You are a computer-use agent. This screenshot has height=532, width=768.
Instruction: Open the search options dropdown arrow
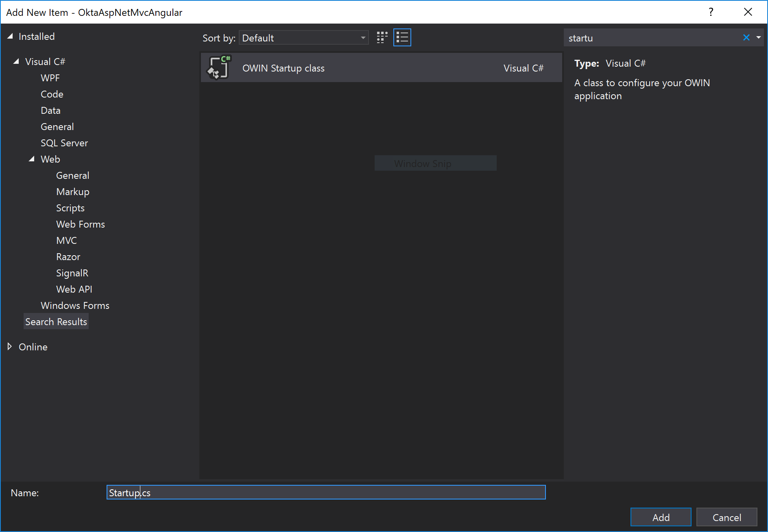(x=758, y=37)
